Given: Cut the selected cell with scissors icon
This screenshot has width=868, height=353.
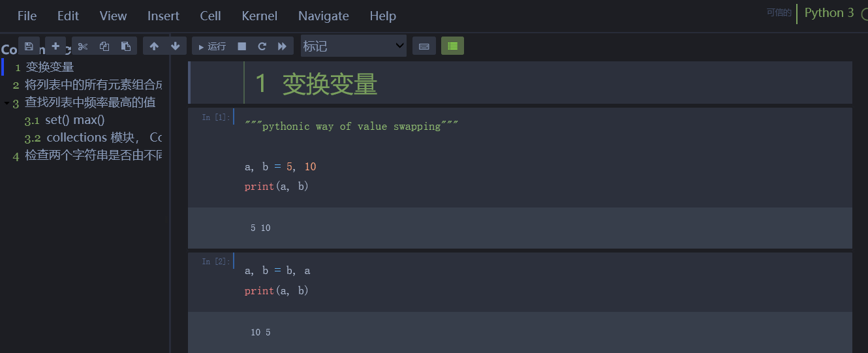Looking at the screenshot, I should [x=83, y=46].
